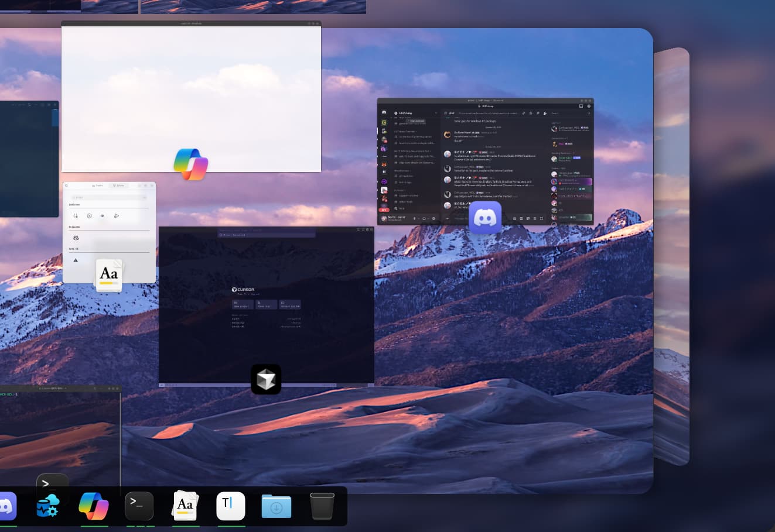Click the database cloud settings dock icon
This screenshot has width=775, height=532.
(48, 506)
